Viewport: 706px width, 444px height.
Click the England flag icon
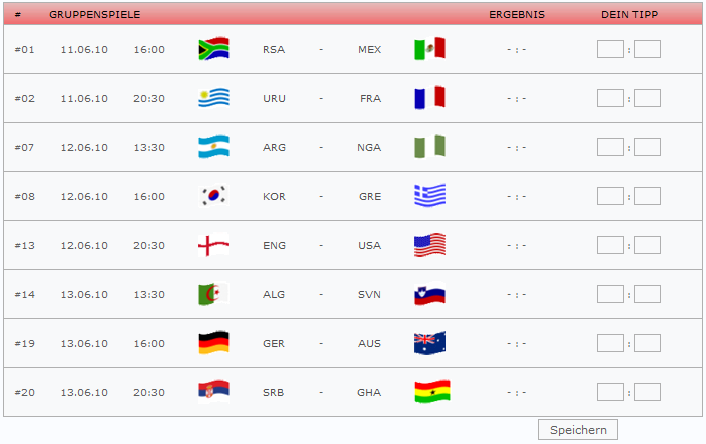tap(214, 245)
